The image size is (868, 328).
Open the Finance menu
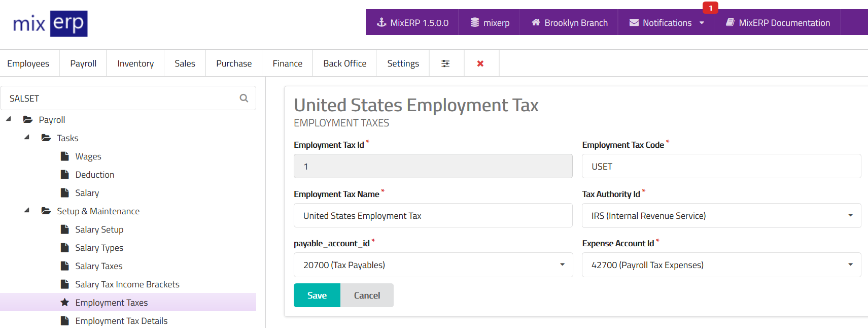[287, 63]
